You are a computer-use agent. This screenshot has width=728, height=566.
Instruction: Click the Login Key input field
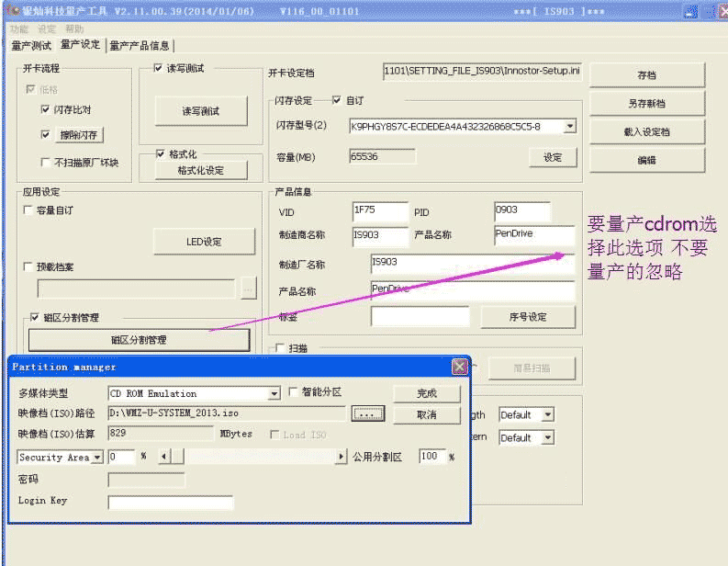coord(171,503)
